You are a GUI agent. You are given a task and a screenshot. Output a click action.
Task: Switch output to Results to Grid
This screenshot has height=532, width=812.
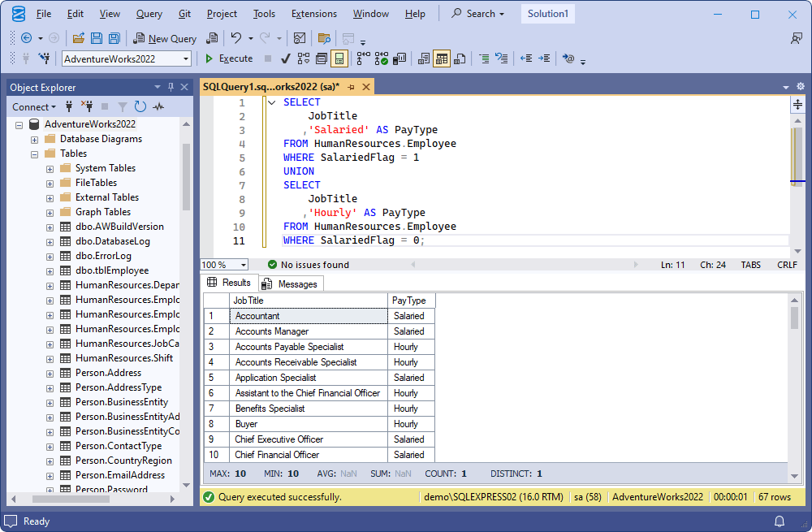441,58
